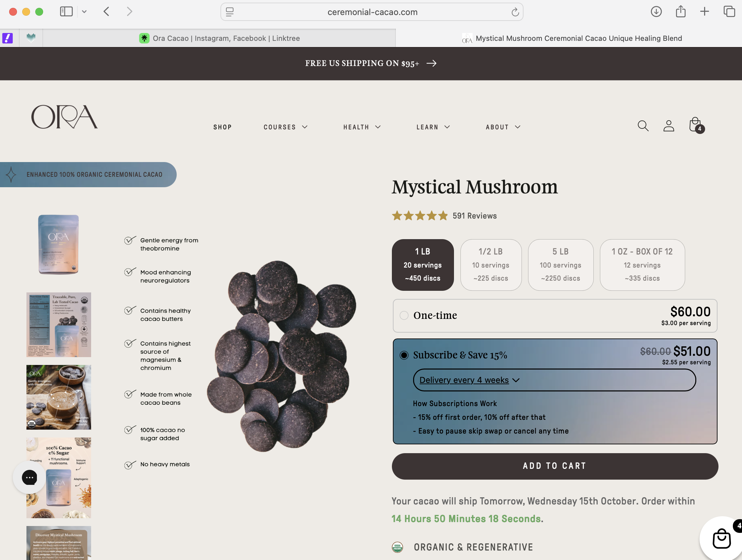
Task: Switch to the Ora Cacao Linktree tab
Action: coord(219,38)
